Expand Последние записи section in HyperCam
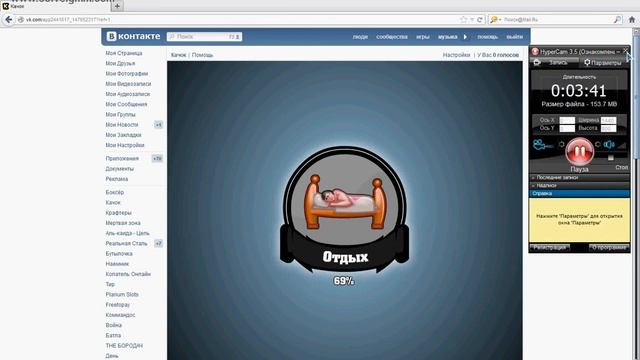640x360 pixels. point(579,178)
